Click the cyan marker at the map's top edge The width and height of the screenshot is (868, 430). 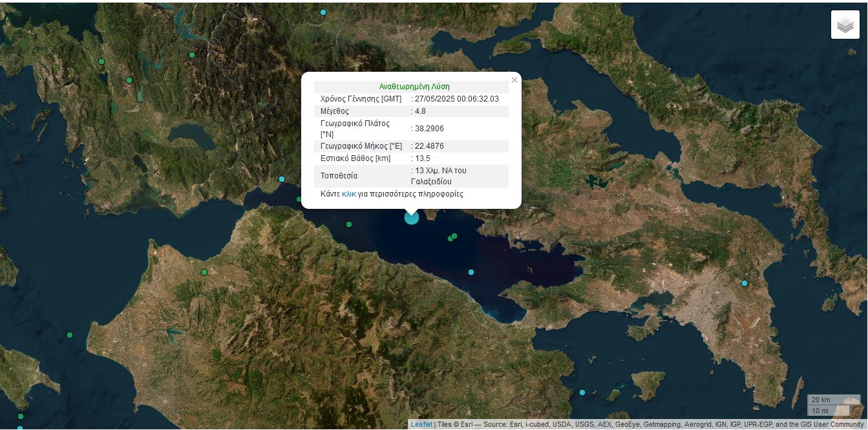click(323, 12)
